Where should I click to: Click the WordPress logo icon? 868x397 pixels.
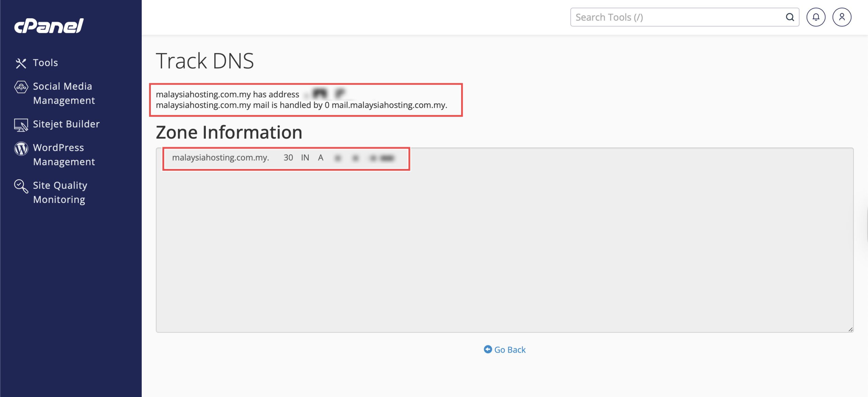(x=21, y=148)
